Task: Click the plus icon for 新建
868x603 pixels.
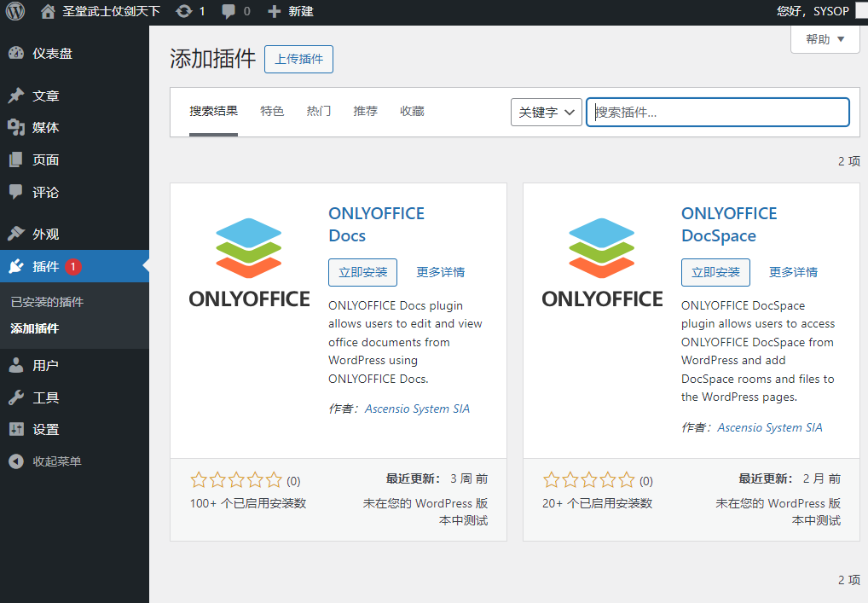Action: (x=274, y=11)
